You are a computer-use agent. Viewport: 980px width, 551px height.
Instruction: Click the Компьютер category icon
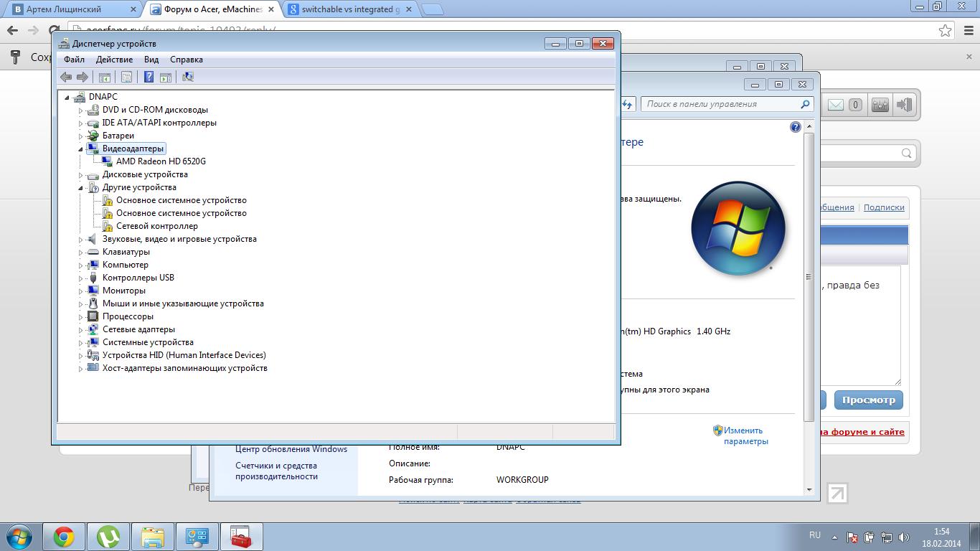tap(93, 265)
